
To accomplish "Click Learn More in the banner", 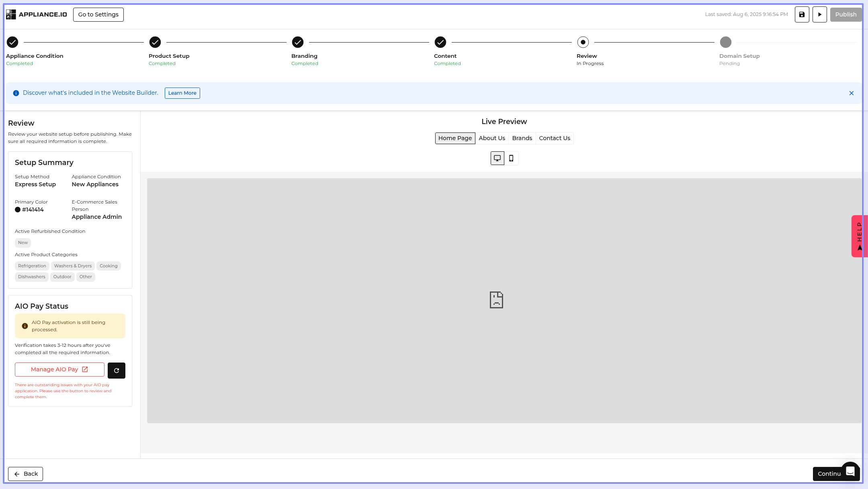I will (182, 93).
